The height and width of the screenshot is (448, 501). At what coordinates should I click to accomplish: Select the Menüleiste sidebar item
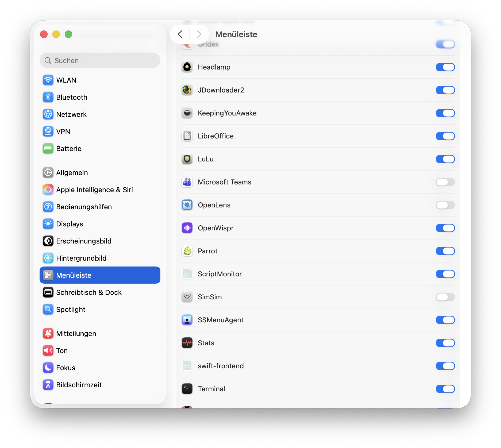click(100, 275)
